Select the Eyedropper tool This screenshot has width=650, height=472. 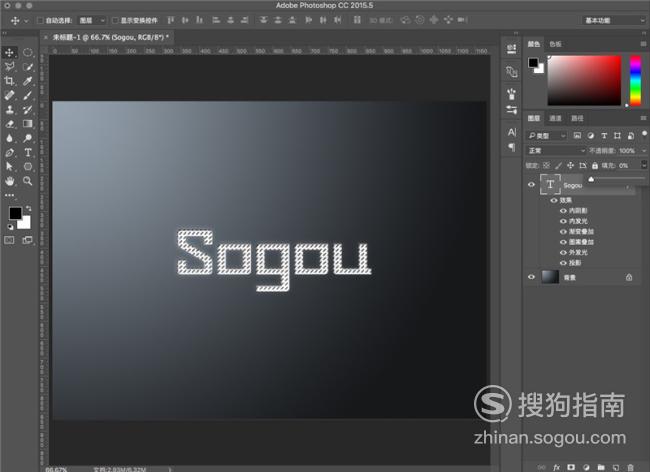(27, 81)
